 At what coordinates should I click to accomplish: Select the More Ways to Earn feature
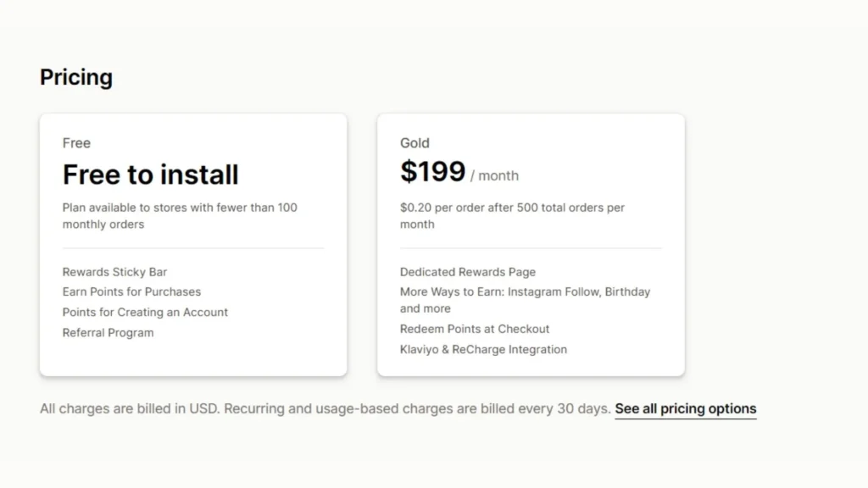pos(525,299)
